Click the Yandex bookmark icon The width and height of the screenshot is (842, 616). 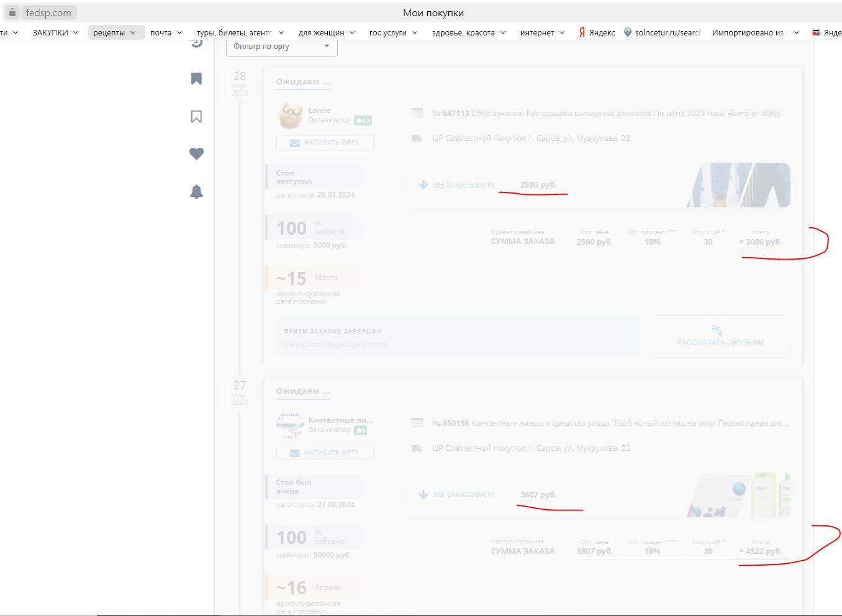coord(582,32)
